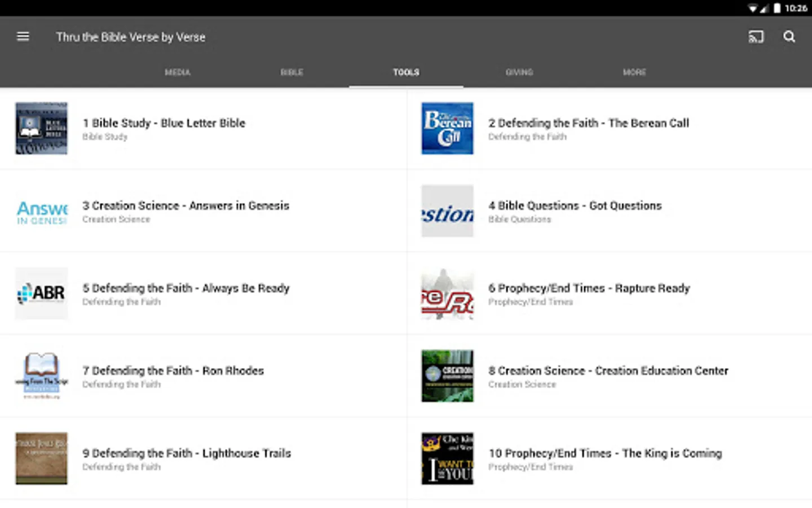Viewport: 812px width, 508px height.
Task: Open '5 Defending the Faith - Always Be Ready'
Action: tap(186, 288)
